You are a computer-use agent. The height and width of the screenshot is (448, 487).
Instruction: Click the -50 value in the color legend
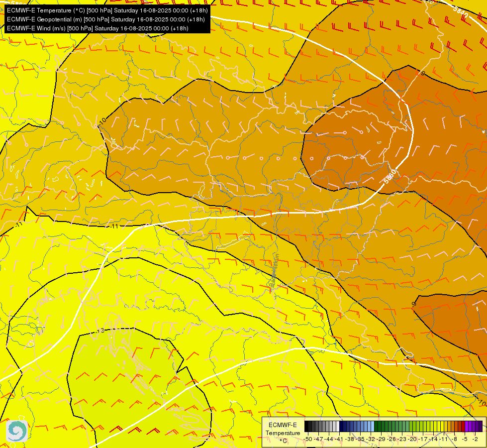308,440
